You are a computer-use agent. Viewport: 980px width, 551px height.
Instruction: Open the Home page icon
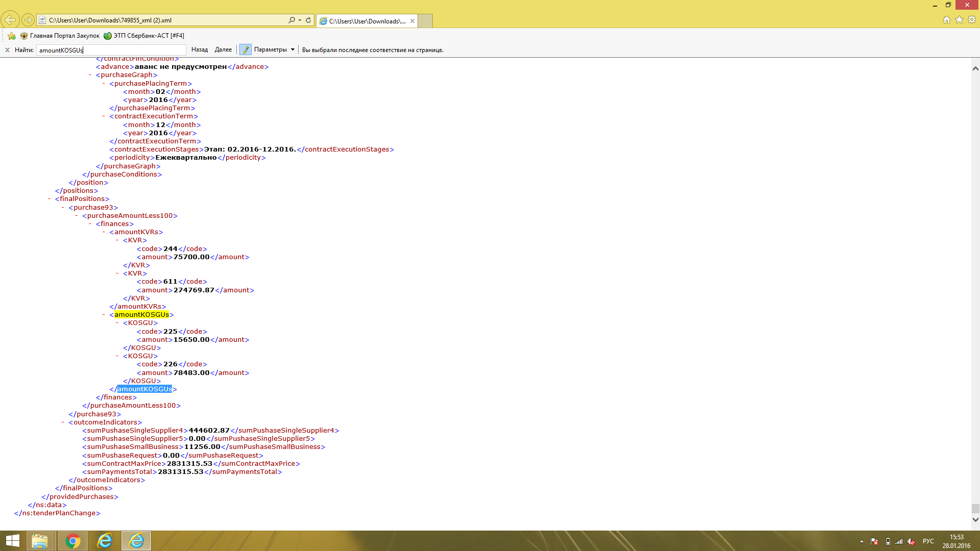pyautogui.click(x=946, y=20)
